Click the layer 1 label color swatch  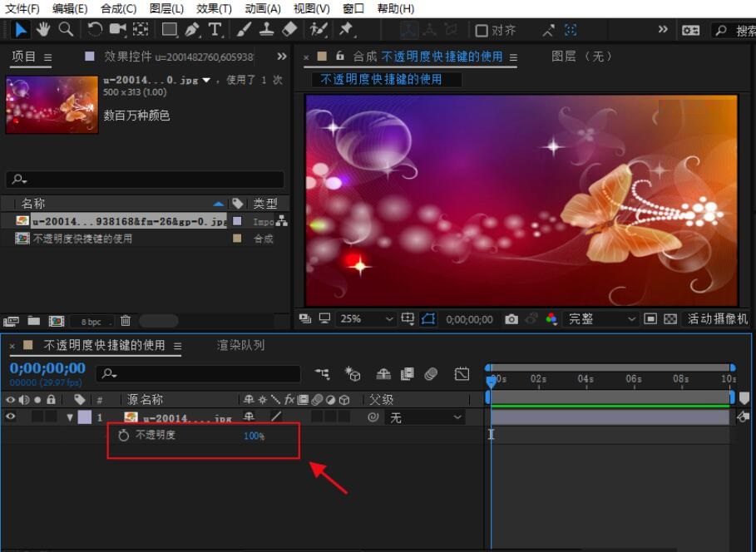click(84, 417)
